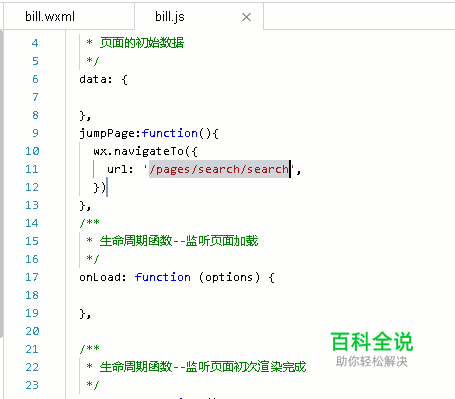Click the '},' on line 19
The height and width of the screenshot is (399, 455).
pos(85,314)
